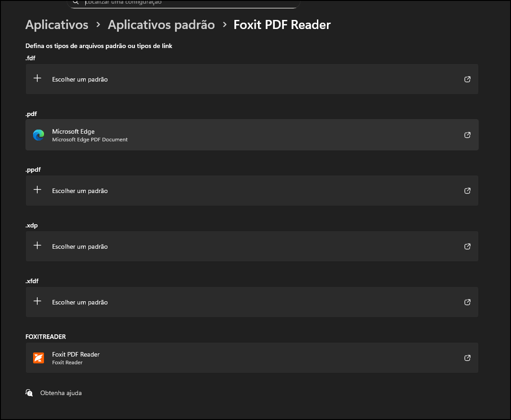Click the settings search field
This screenshot has width=511, height=420.
click(184, 3)
